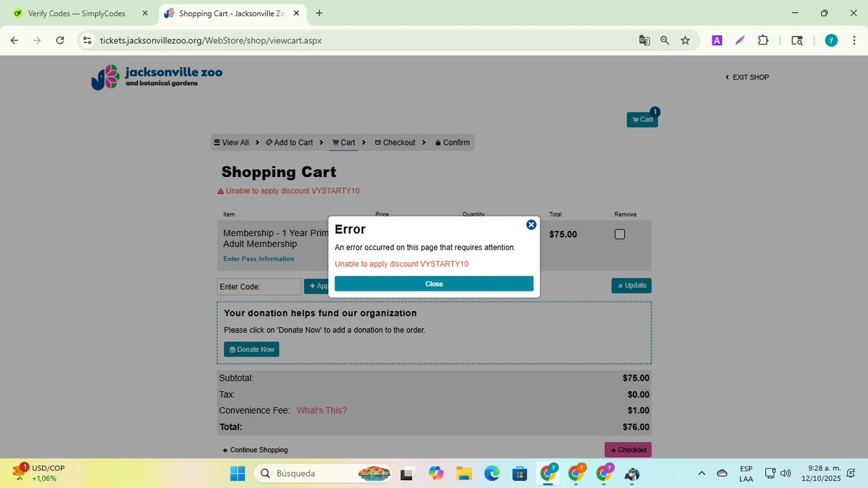Select the Cart breadcrumb step

pyautogui.click(x=344, y=142)
